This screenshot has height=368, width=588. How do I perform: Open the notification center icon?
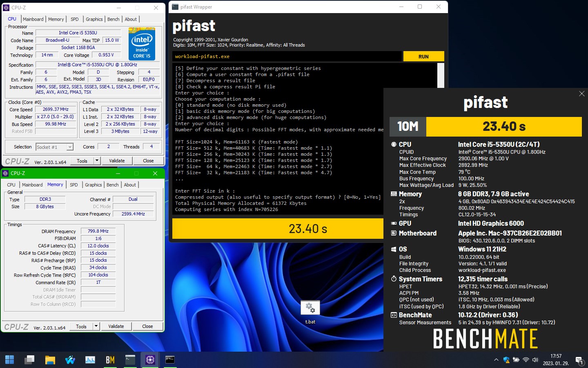pyautogui.click(x=579, y=360)
